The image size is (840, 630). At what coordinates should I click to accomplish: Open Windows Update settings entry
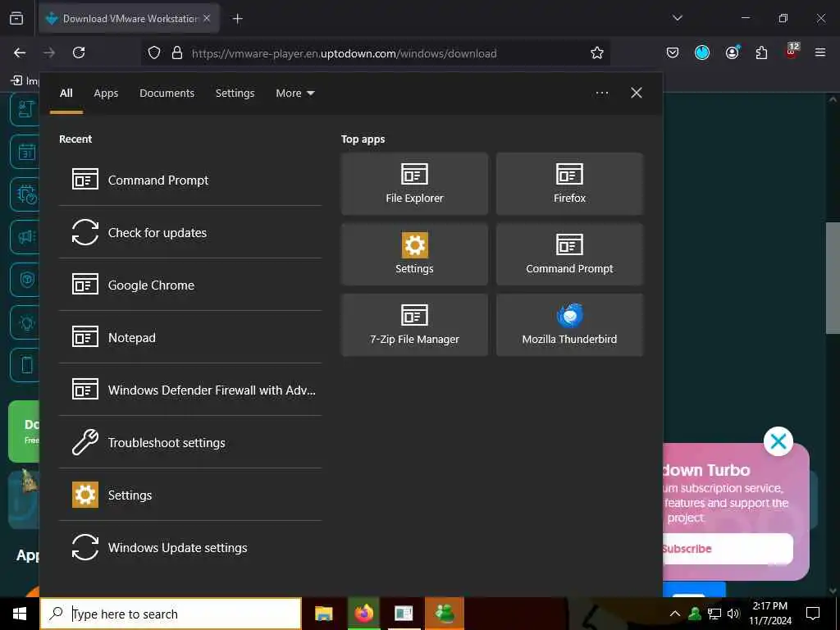tap(190, 547)
